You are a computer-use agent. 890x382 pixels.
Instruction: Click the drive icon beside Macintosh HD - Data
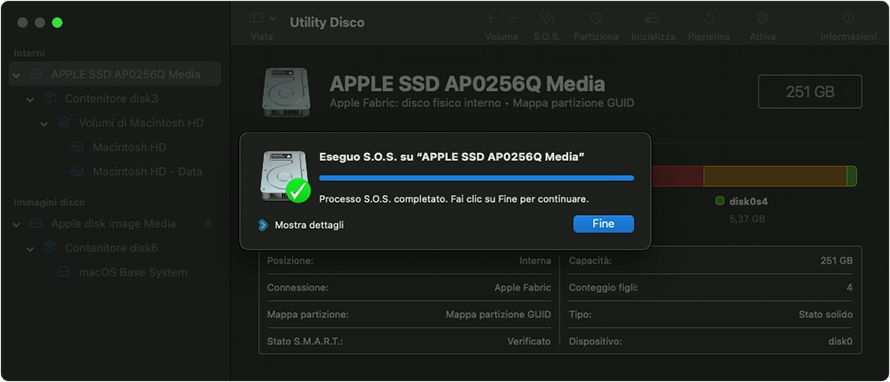[78, 171]
